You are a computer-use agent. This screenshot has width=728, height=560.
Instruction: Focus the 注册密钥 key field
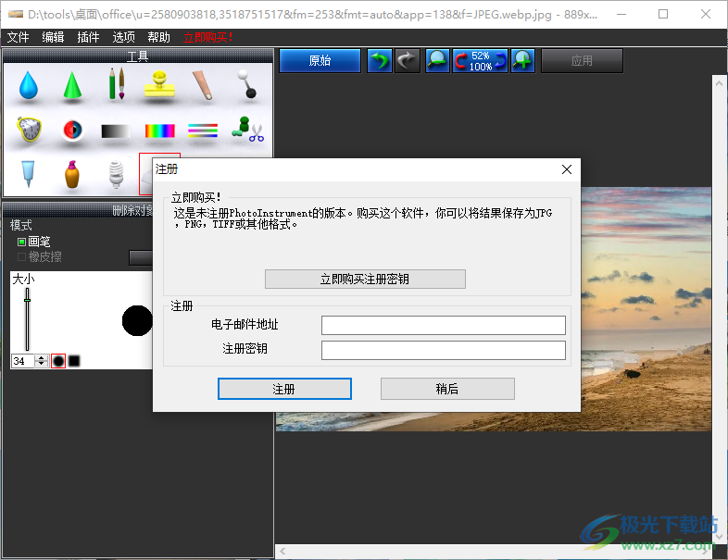444,350
